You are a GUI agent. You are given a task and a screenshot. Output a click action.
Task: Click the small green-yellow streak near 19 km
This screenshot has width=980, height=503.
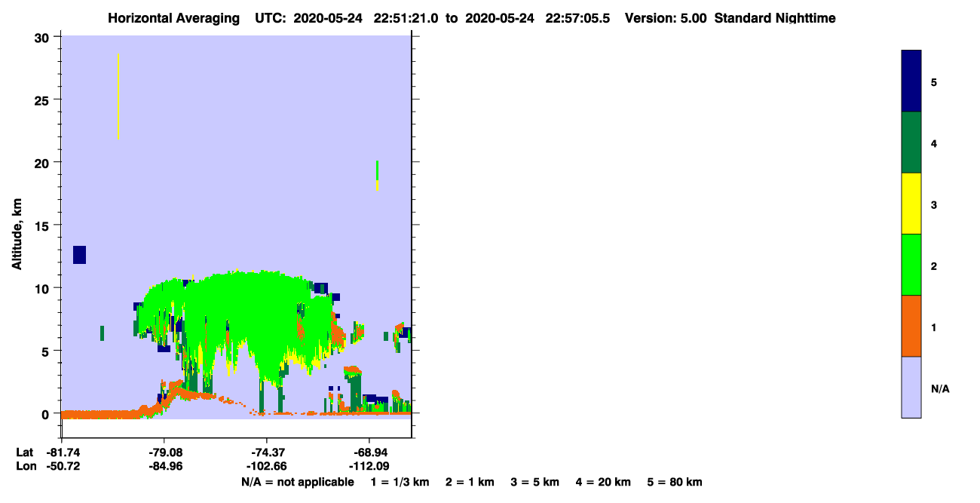377,176
